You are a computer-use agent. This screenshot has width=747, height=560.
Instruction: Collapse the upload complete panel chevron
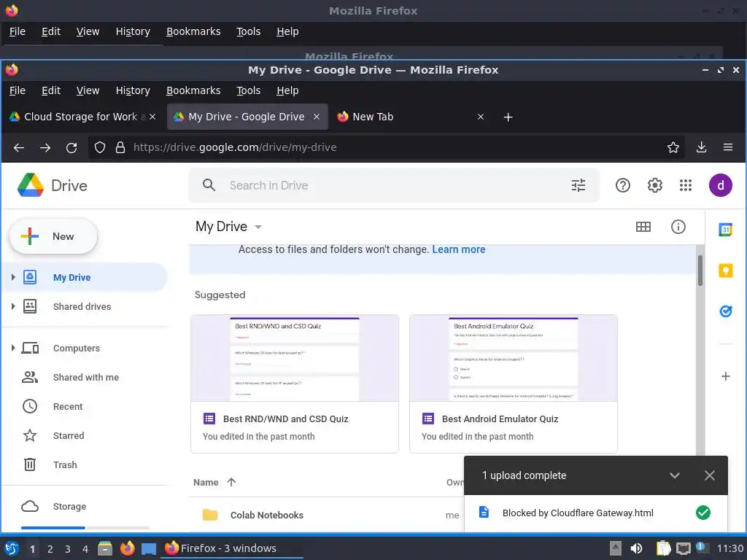[x=674, y=475]
